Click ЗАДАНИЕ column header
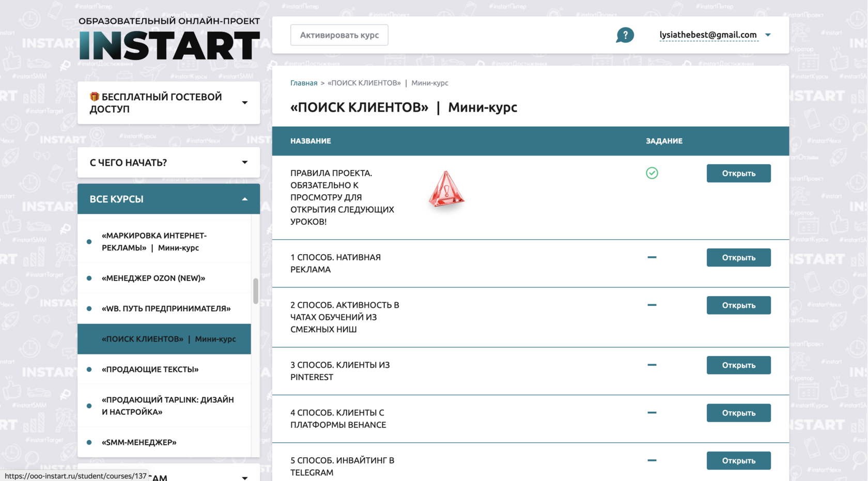The image size is (868, 481). (664, 141)
